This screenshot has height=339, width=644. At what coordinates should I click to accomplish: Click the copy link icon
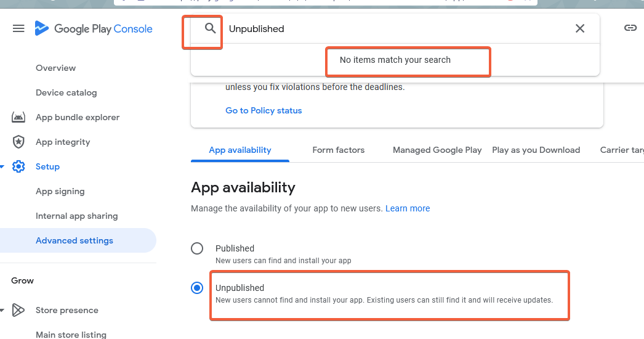click(630, 28)
